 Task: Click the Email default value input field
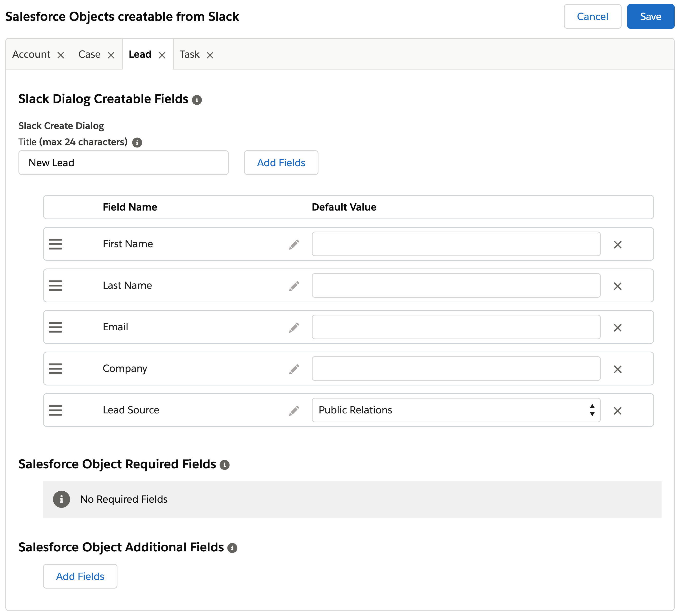456,327
